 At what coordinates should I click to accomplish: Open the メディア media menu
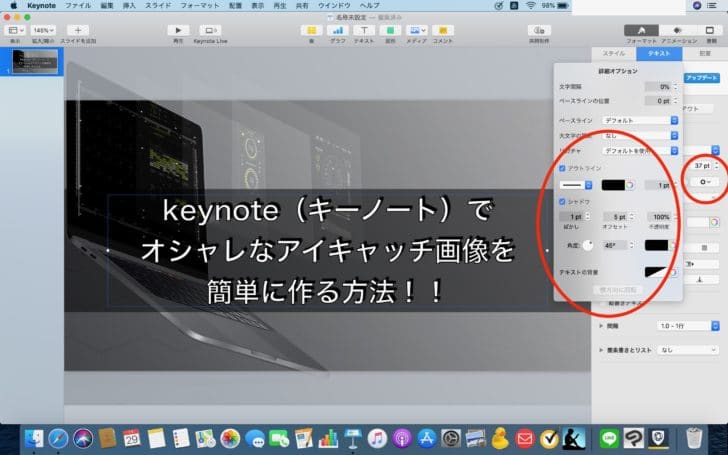click(x=416, y=30)
